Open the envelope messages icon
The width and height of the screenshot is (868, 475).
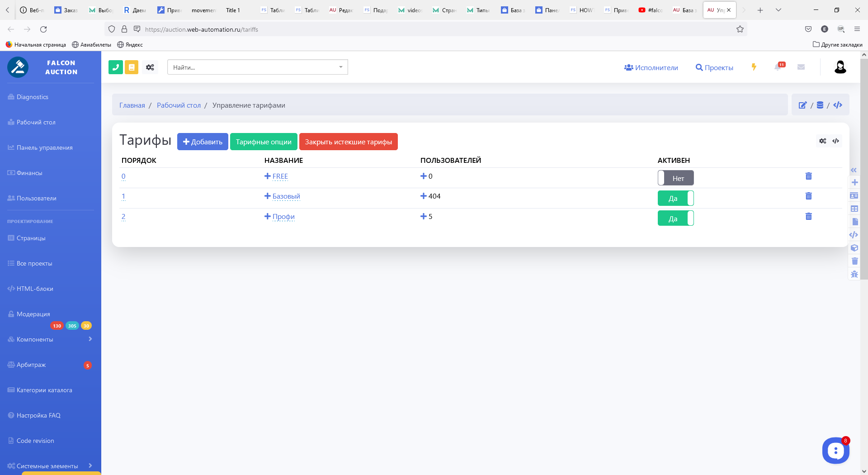pyautogui.click(x=801, y=67)
